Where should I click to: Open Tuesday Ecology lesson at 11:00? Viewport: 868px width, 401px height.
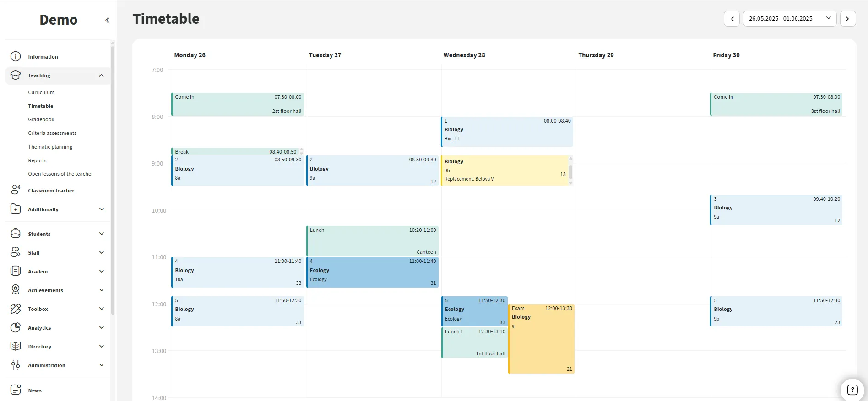tap(372, 272)
